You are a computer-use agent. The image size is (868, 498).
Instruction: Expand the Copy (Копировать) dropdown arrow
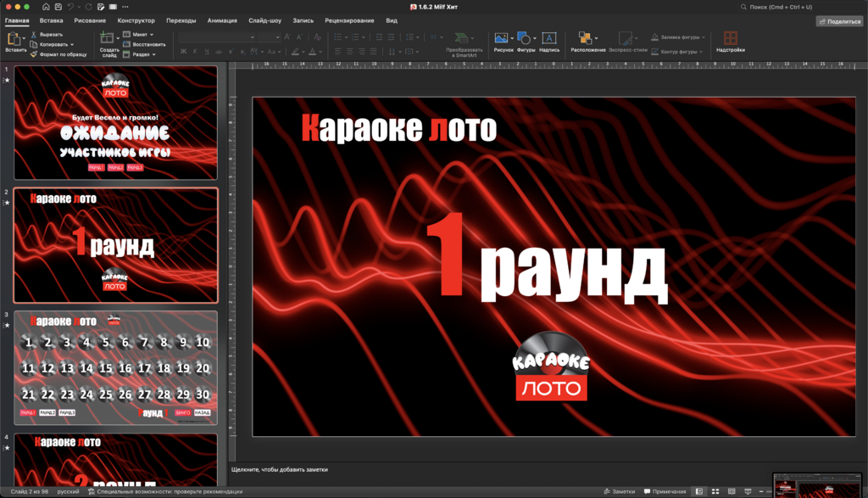coord(72,44)
